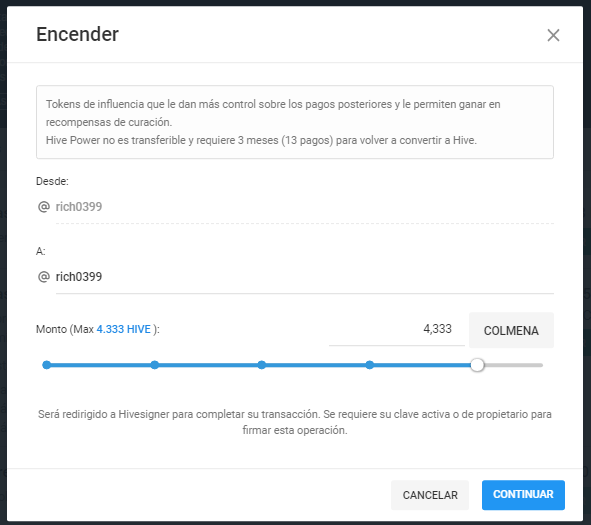Image resolution: width=591 pixels, height=525 pixels.
Task: Click the COLMENA currency button
Action: [x=511, y=330]
